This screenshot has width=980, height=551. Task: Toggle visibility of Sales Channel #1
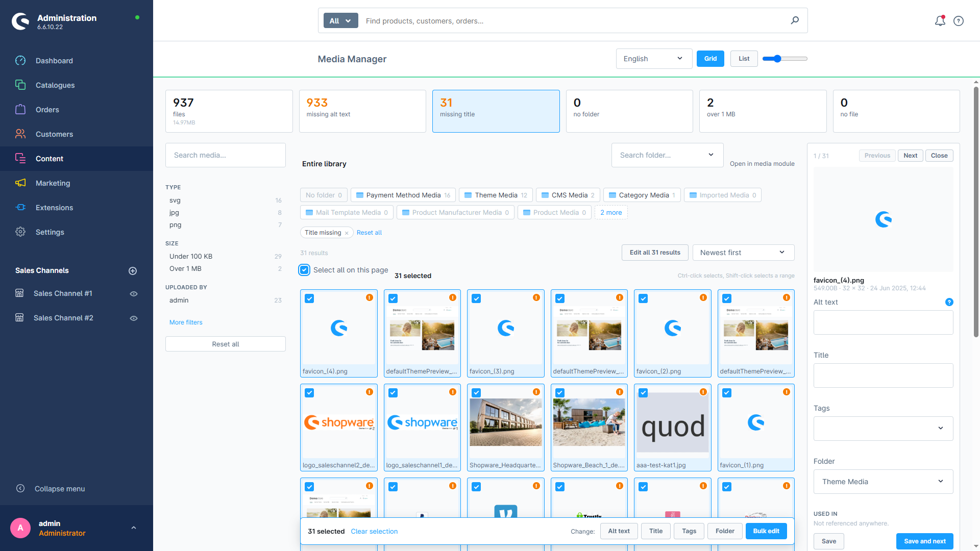pos(134,294)
